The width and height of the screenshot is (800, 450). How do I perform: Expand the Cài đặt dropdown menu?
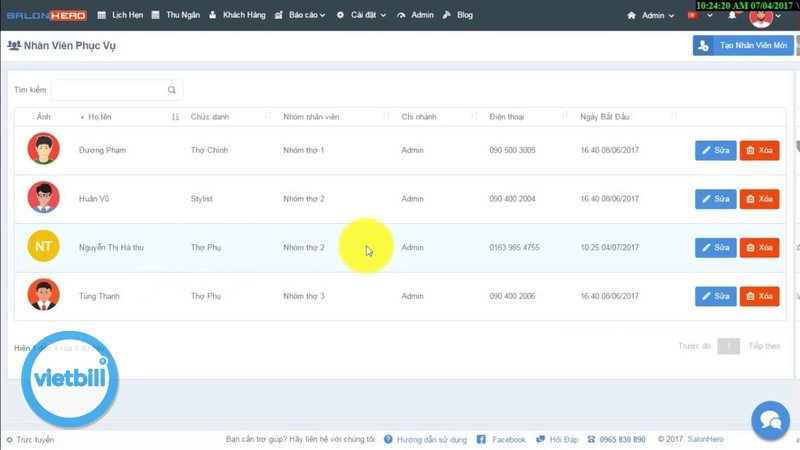click(x=362, y=16)
